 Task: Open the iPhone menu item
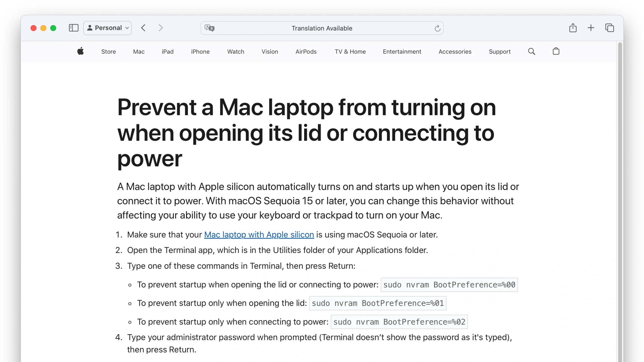(x=200, y=52)
